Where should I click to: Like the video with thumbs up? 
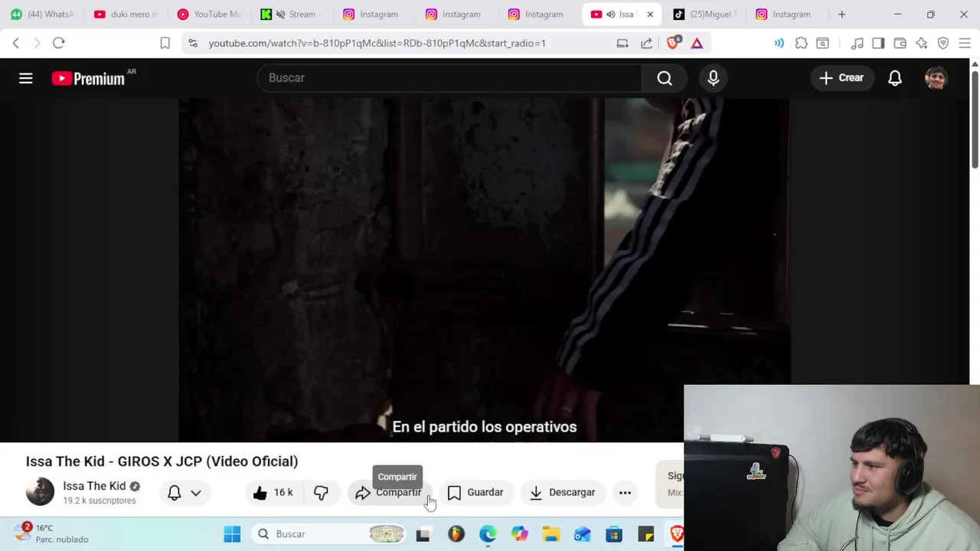click(273, 493)
